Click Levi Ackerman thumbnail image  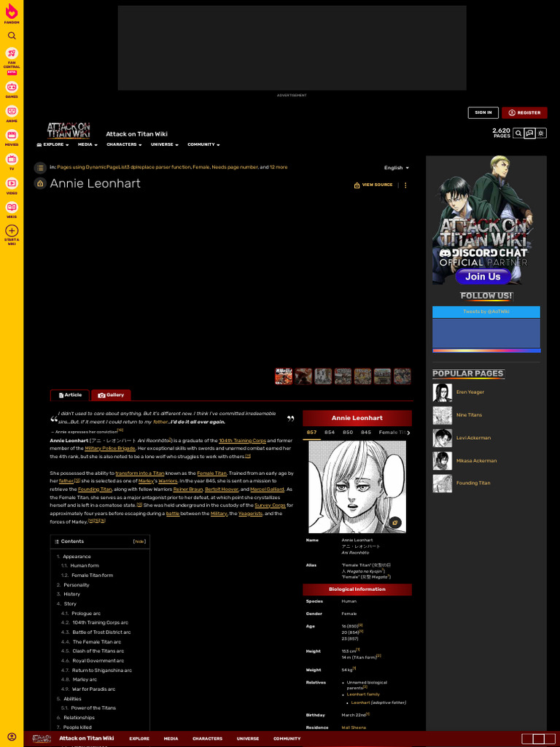pos(443,438)
